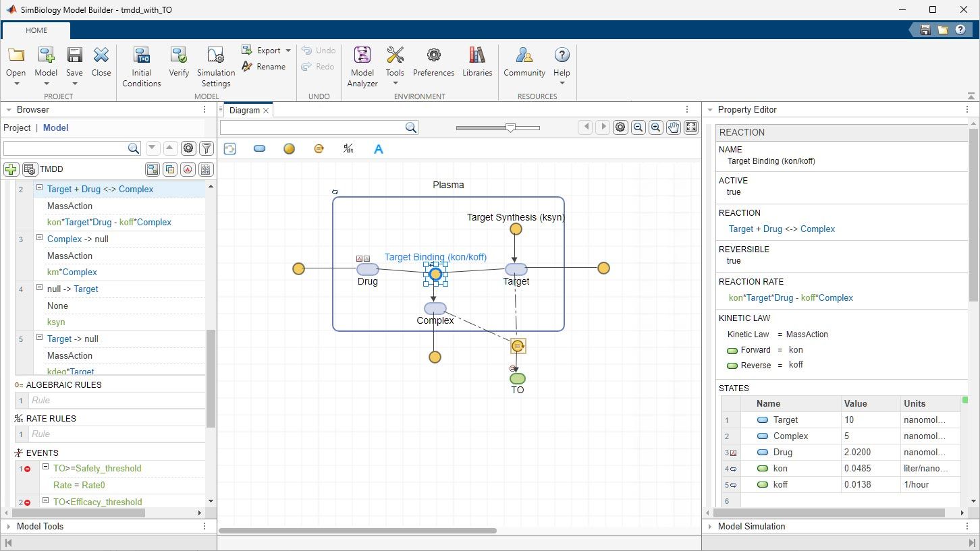The width and height of the screenshot is (980, 551).
Task: Select the parameter tool (yellow circle icon)
Action: click(x=289, y=148)
